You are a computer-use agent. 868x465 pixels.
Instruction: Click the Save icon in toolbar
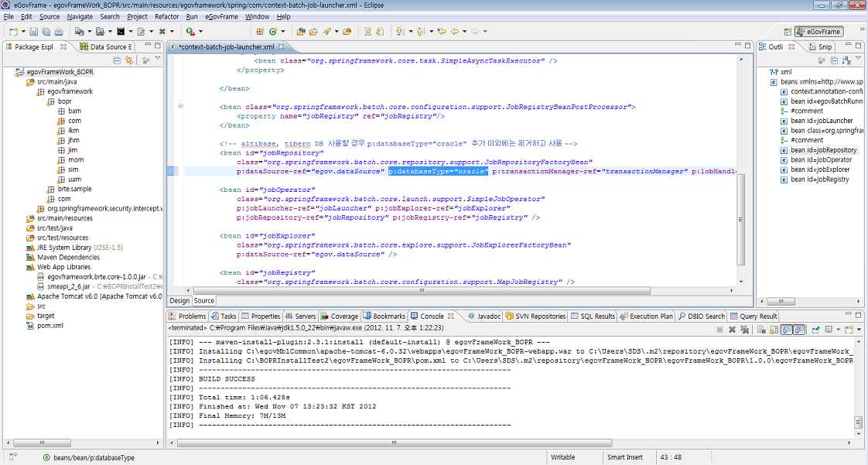[34, 32]
